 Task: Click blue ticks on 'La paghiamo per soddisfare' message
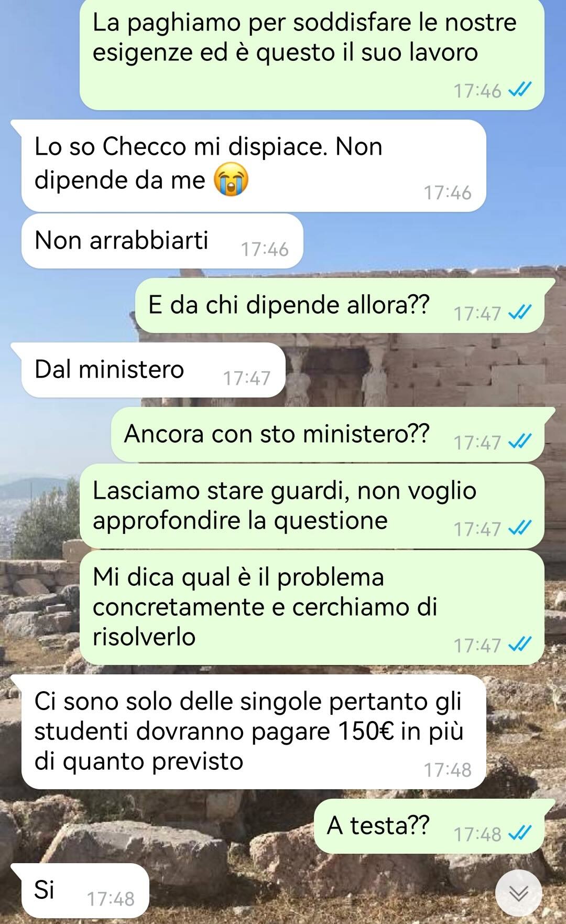(520, 90)
